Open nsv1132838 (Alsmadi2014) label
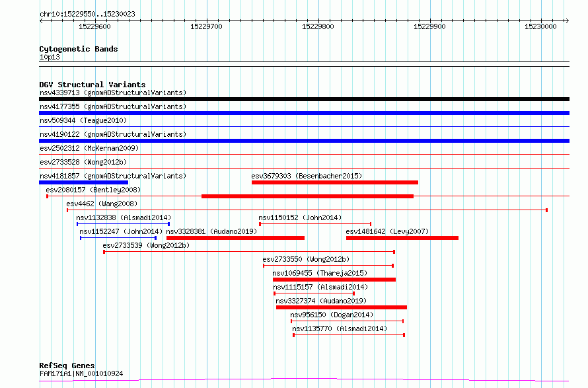588x388 pixels. [x=124, y=217]
